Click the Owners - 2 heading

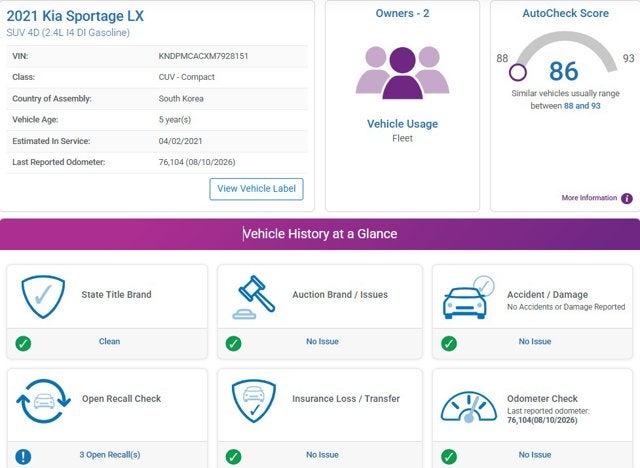tap(402, 13)
